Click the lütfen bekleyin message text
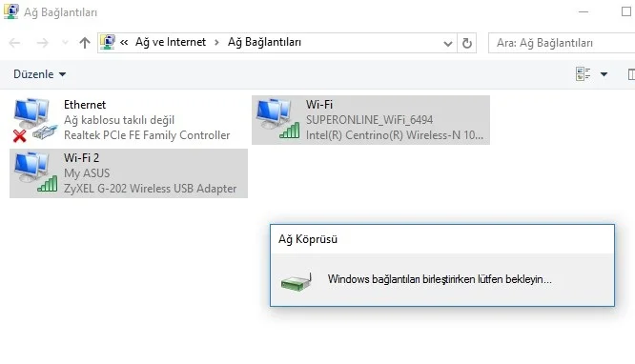635x364 pixels. (x=440, y=279)
